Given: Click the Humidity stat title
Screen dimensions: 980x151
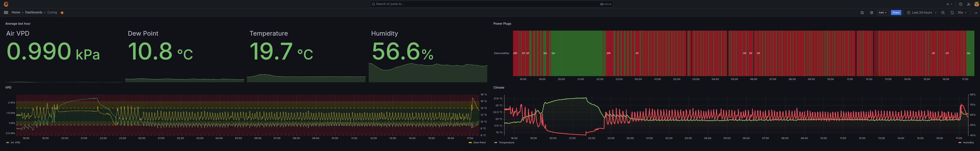Looking at the screenshot, I should [385, 33].
